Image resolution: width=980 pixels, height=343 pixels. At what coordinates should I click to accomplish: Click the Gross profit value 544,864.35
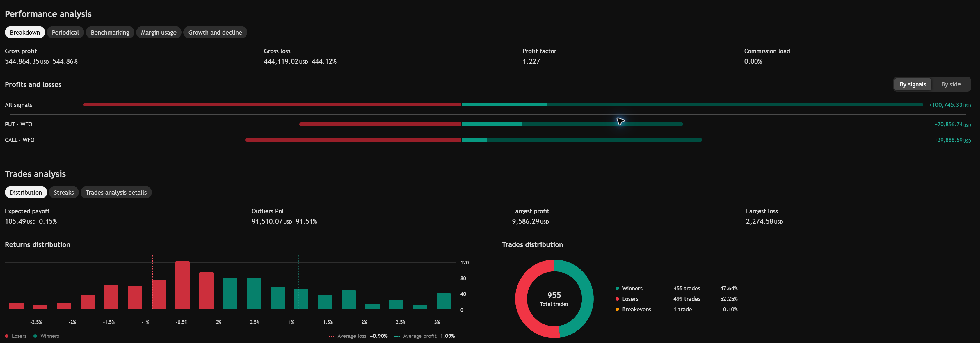[22, 61]
